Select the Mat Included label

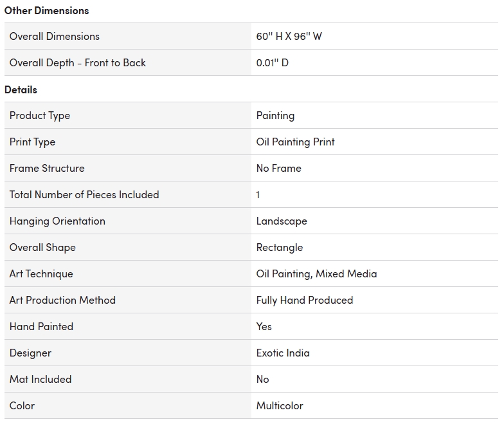click(40, 380)
